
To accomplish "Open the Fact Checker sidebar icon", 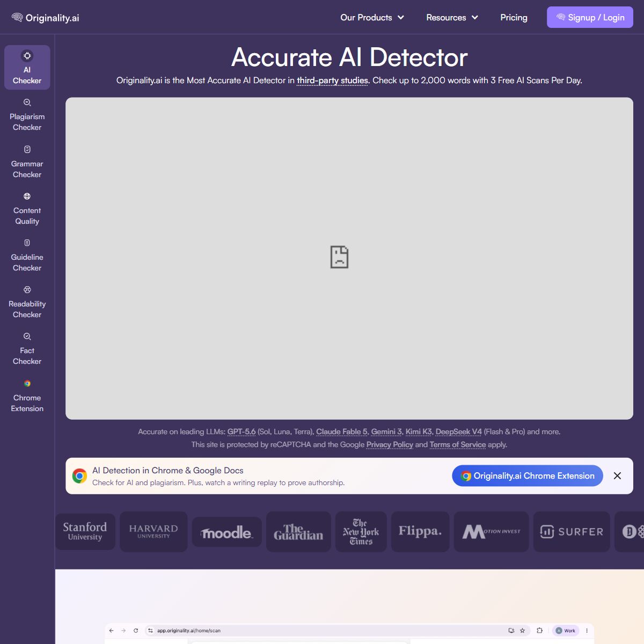I will [27, 336].
